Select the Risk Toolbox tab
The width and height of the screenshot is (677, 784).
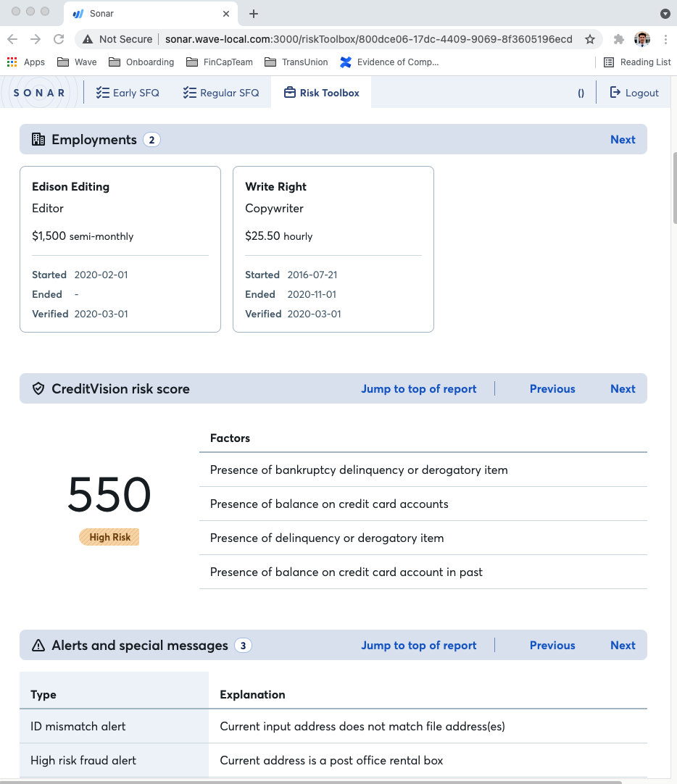[x=321, y=93]
